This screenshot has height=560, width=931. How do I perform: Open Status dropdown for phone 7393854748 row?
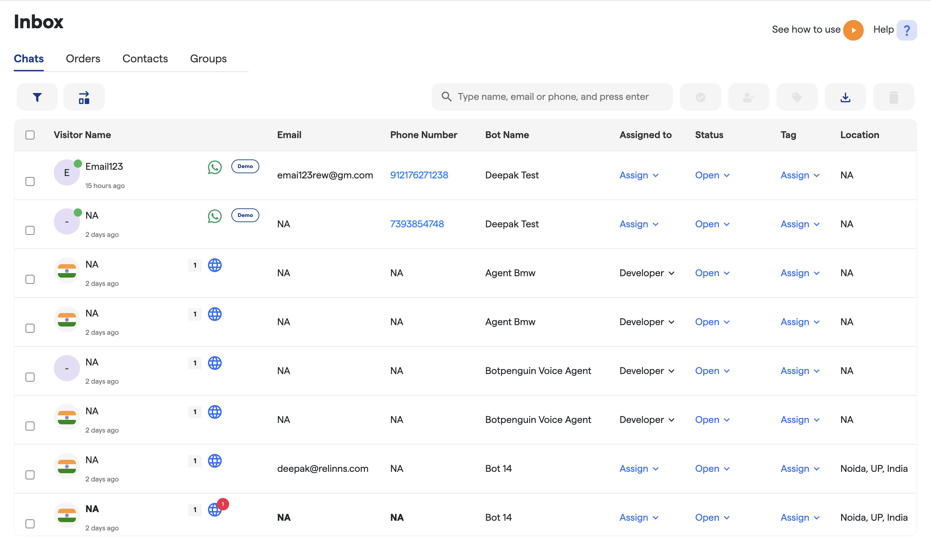coord(712,224)
